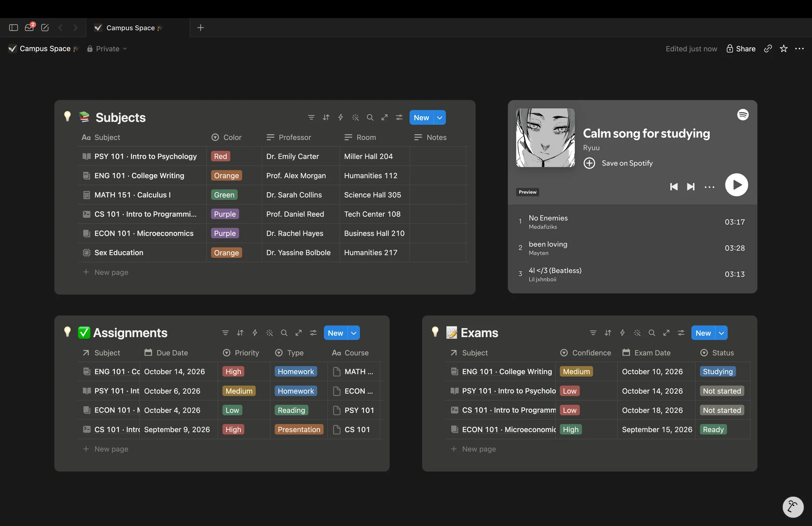This screenshot has height=526, width=812.
Task: Go to previous track in Spotify player
Action: [674, 186]
